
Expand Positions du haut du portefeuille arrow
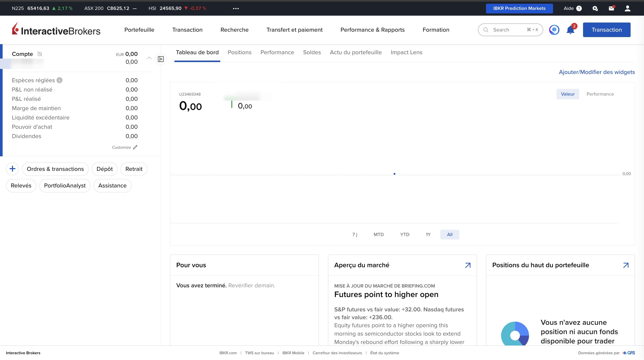point(626,265)
